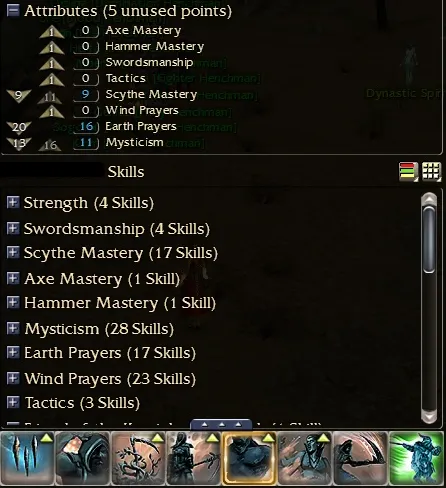Expand Scythe Mastery skills group
This screenshot has width=446, height=488.
pos(13,252)
